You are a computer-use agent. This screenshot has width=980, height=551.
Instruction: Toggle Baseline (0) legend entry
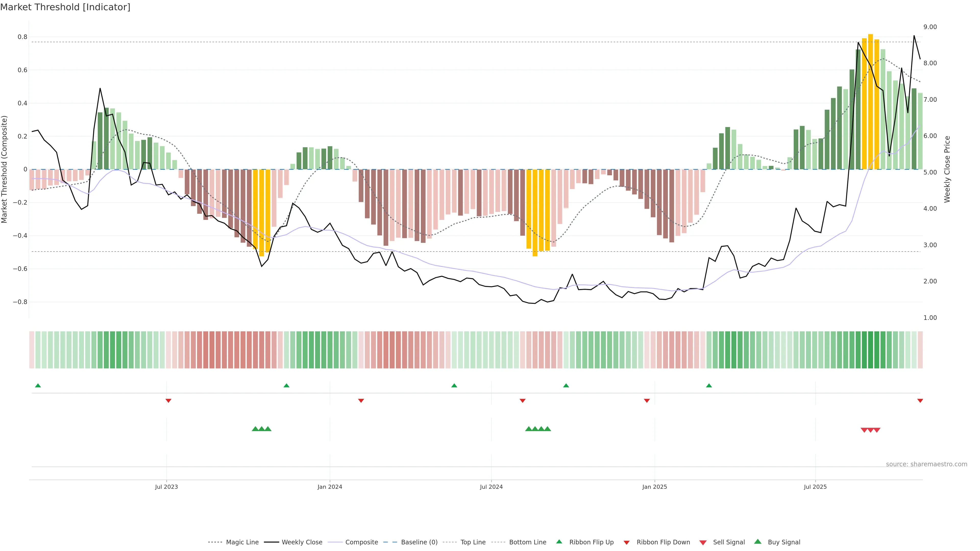point(419,542)
